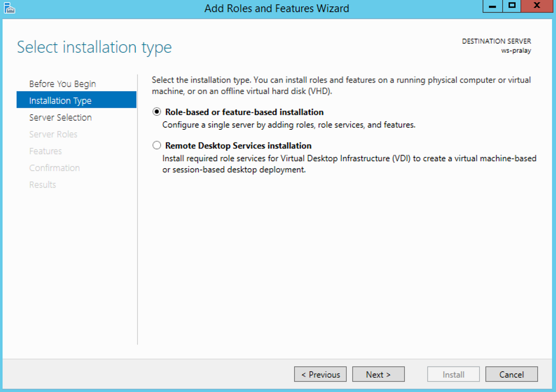This screenshot has width=556, height=392.
Task: Click the disabled Install button
Action: tap(453, 374)
